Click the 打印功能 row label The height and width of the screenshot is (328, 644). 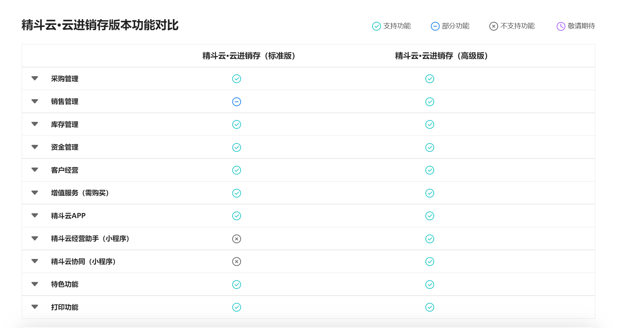click(65, 307)
